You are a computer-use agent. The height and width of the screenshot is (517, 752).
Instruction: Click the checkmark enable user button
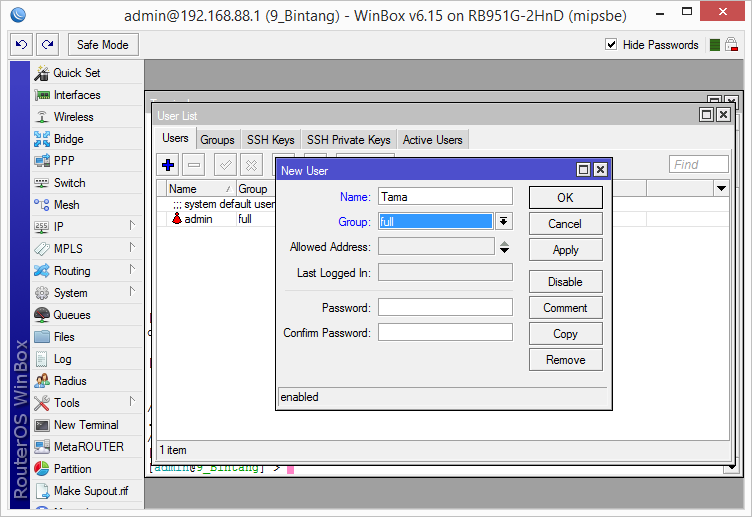(225, 165)
